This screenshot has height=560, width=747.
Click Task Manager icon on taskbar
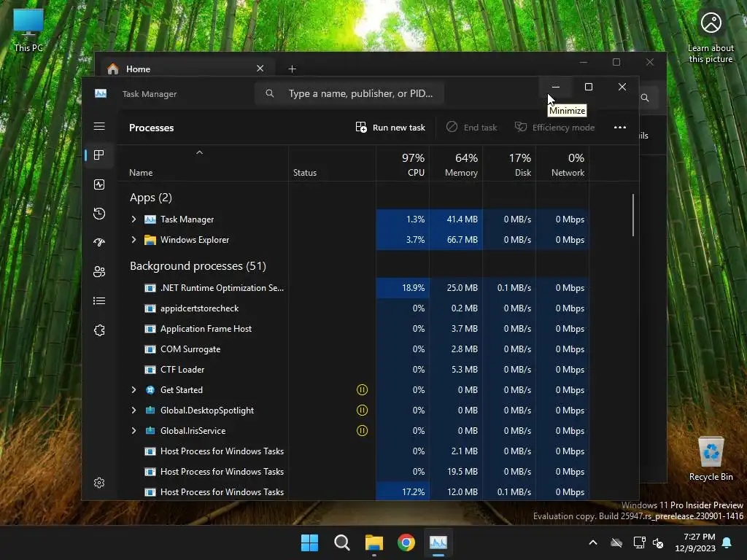(x=438, y=542)
